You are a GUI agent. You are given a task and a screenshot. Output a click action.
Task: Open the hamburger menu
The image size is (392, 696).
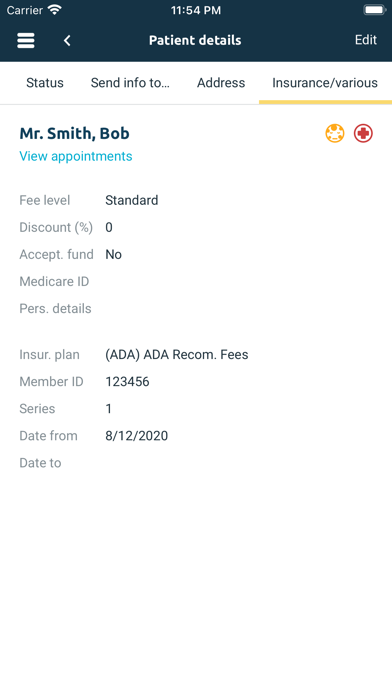(x=26, y=40)
